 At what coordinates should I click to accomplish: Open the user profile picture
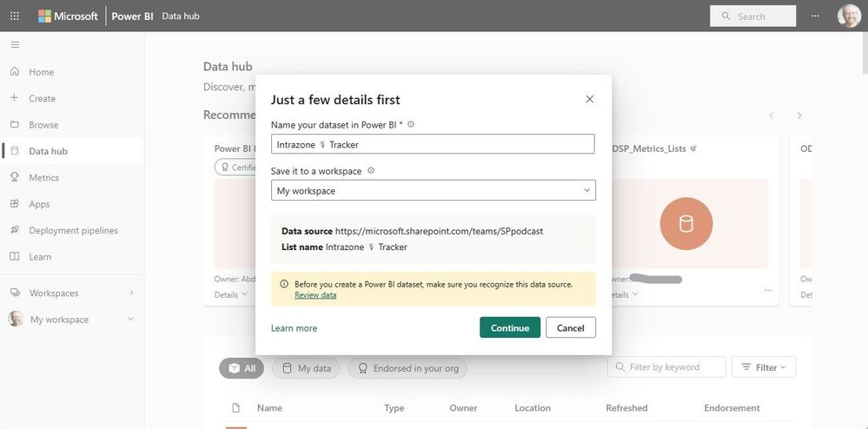[849, 16]
